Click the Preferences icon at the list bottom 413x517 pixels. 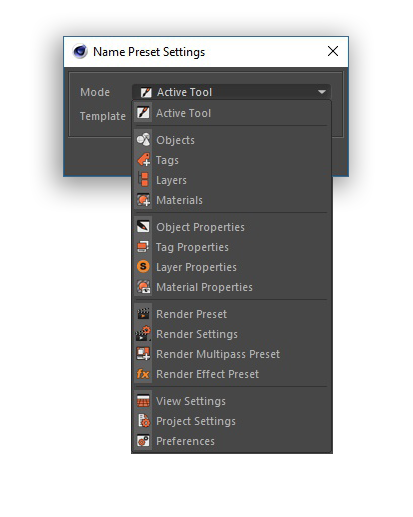(143, 441)
